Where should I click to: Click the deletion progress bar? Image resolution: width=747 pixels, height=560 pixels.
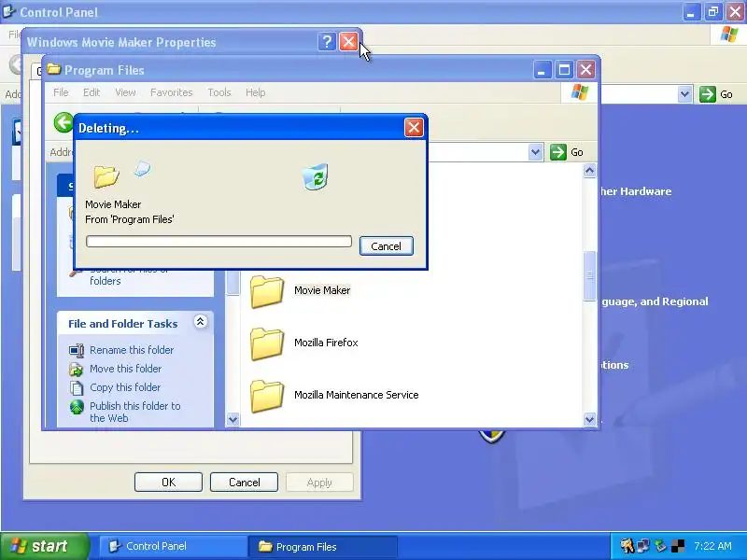coord(218,241)
